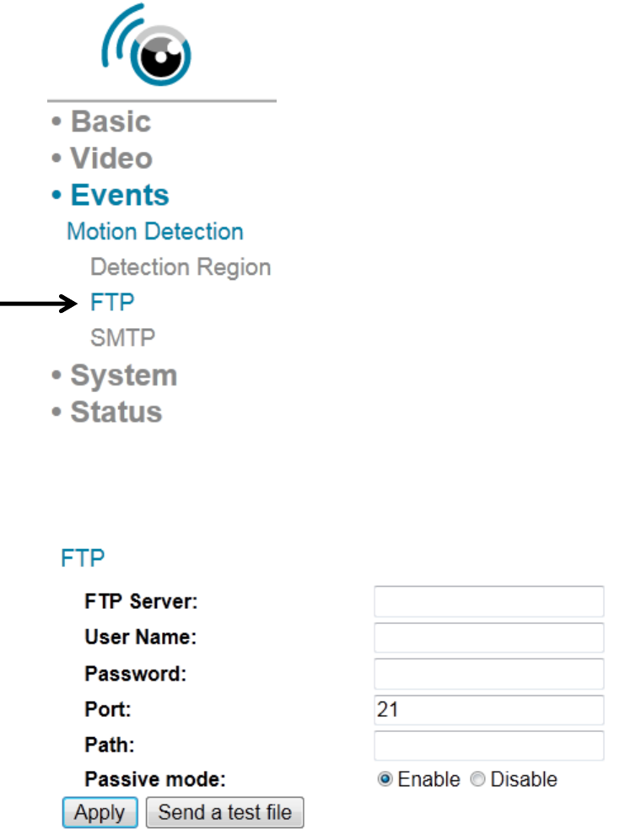The height and width of the screenshot is (840, 625).
Task: Open the SMTP settings page
Action: (x=122, y=338)
